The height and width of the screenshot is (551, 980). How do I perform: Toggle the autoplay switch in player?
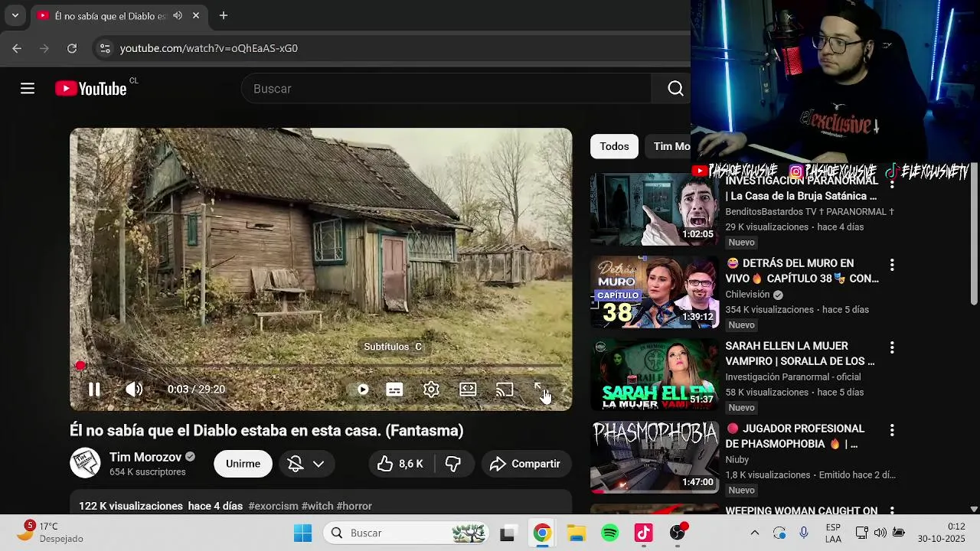361,390
